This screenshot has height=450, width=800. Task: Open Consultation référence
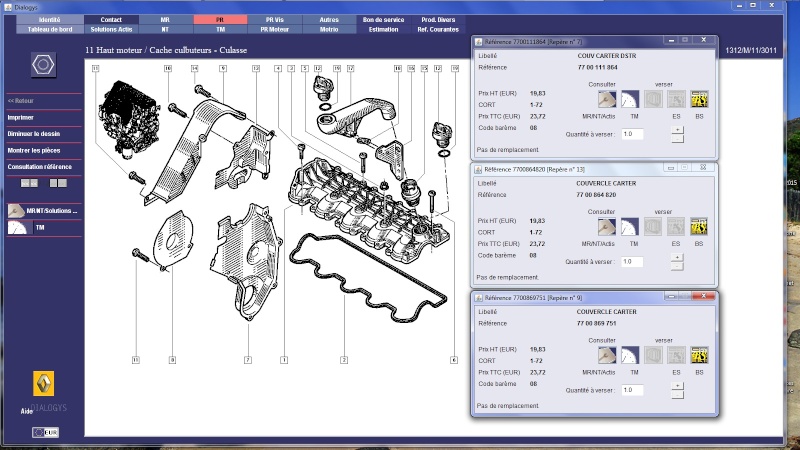39,167
